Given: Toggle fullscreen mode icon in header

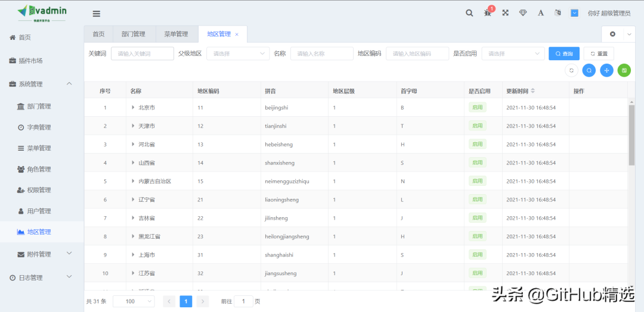Looking at the screenshot, I should (505, 13).
